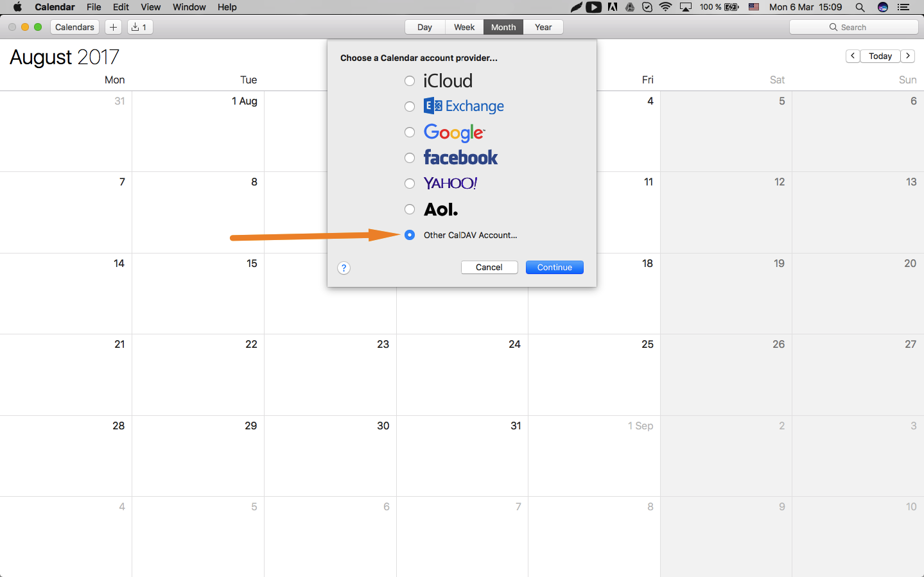
Task: Click the facebook provider logo
Action: pos(461,158)
